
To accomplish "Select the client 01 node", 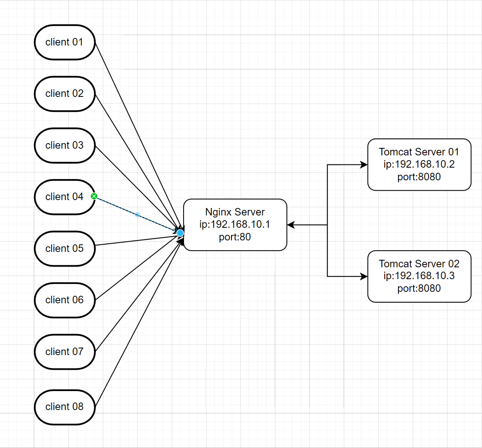I will (x=65, y=42).
